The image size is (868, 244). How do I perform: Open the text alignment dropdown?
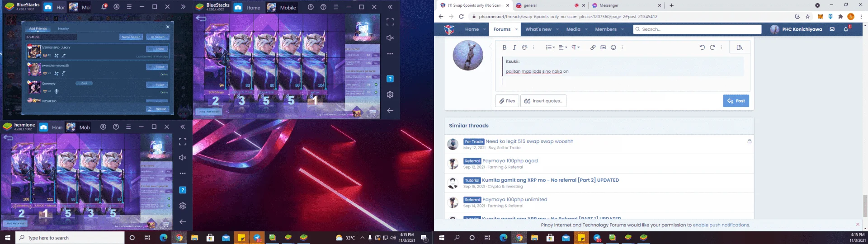(563, 47)
